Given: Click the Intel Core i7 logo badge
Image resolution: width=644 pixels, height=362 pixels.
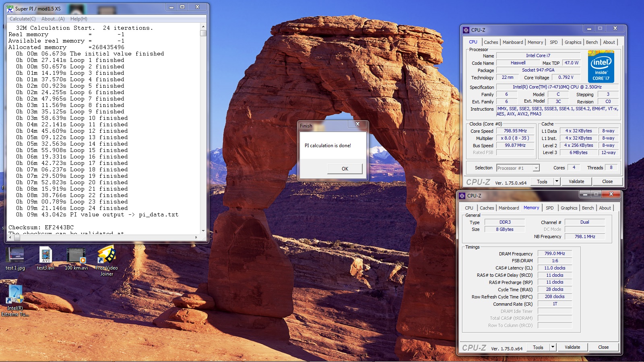Looking at the screenshot, I should point(601,66).
